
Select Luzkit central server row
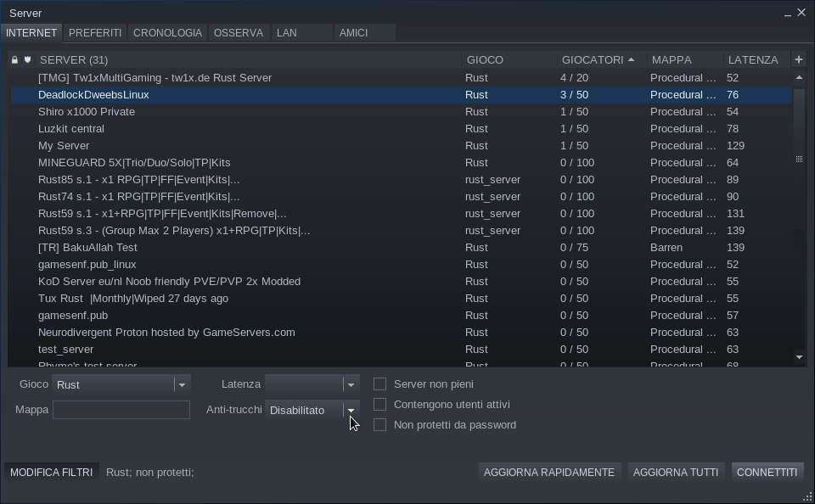pos(401,128)
